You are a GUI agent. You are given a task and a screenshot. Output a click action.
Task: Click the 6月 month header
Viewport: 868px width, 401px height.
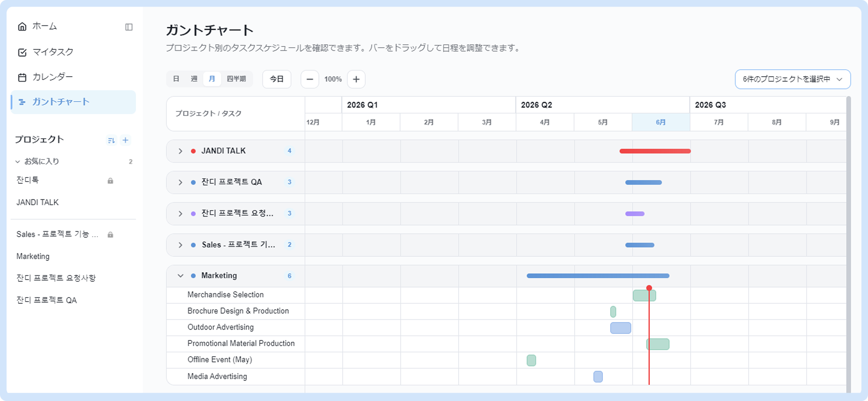661,122
